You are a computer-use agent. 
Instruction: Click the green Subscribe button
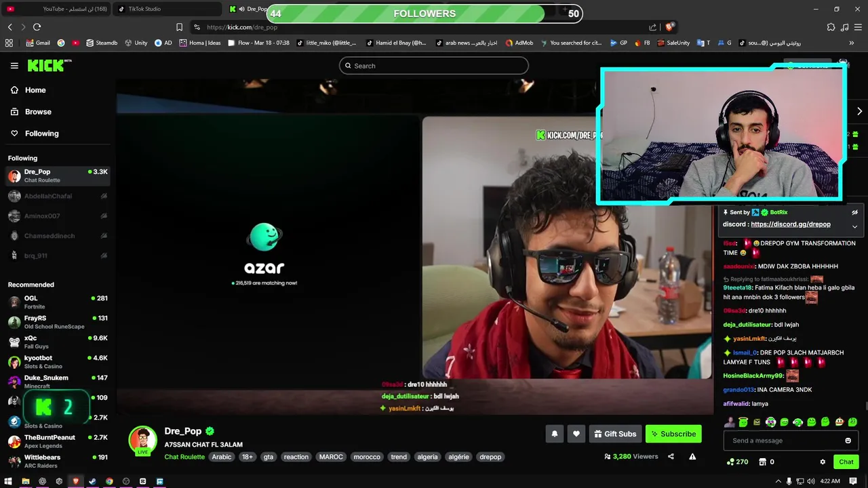pyautogui.click(x=673, y=434)
